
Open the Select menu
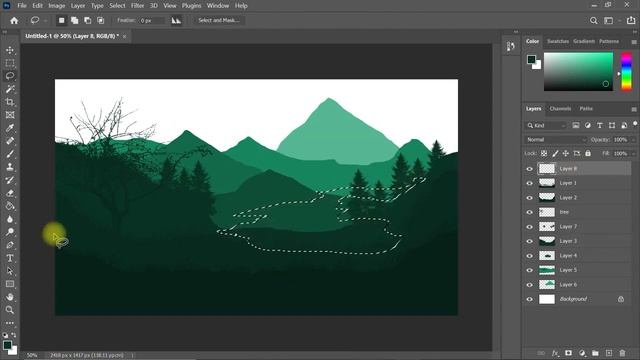(117, 6)
